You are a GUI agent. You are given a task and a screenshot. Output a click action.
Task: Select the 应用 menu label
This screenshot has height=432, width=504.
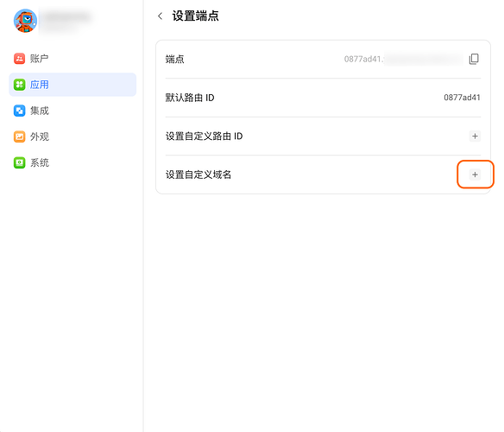tap(40, 85)
